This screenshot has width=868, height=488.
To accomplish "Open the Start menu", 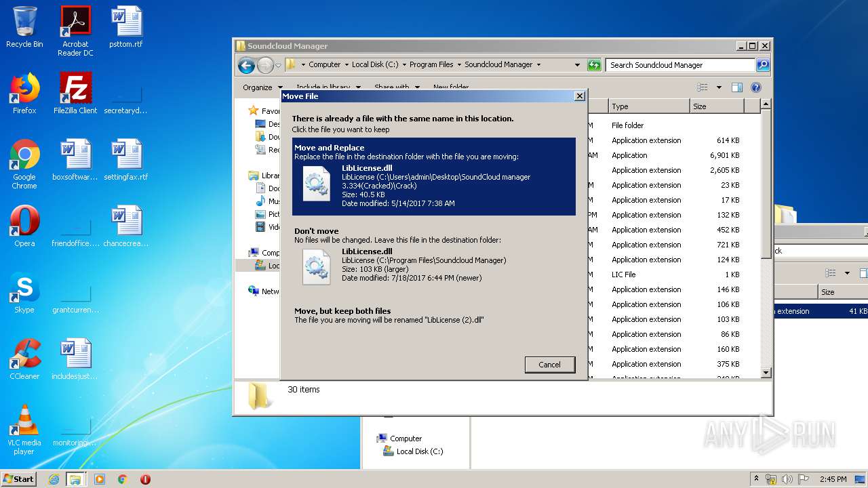I will pos(19,479).
